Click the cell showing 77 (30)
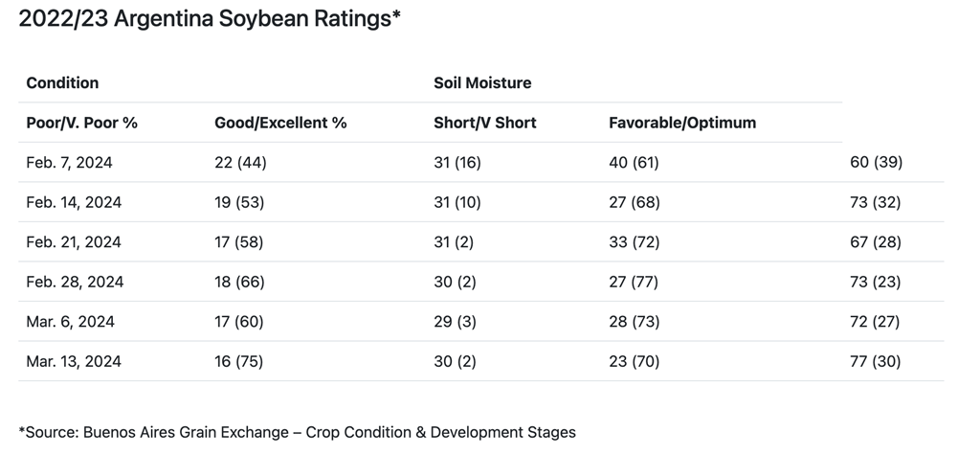The image size is (980, 455). pos(875,362)
